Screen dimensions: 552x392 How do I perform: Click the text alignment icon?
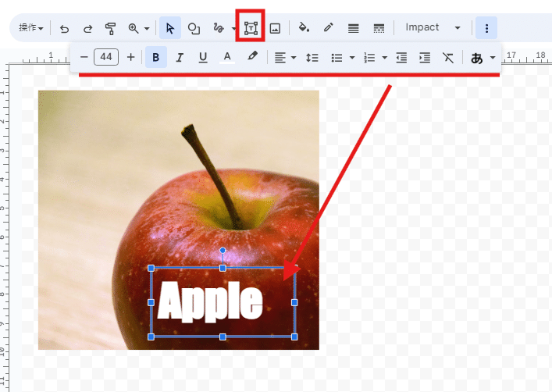coord(280,58)
